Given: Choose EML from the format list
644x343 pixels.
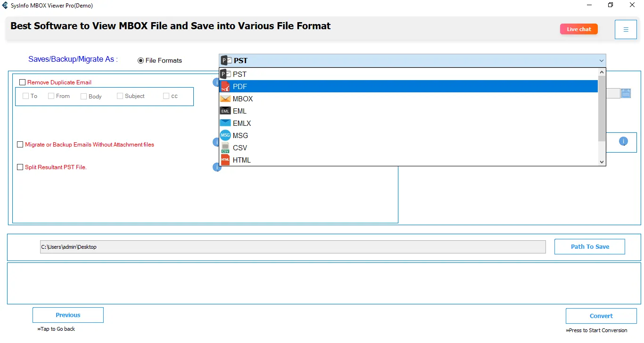Looking at the screenshot, I should pos(408,111).
